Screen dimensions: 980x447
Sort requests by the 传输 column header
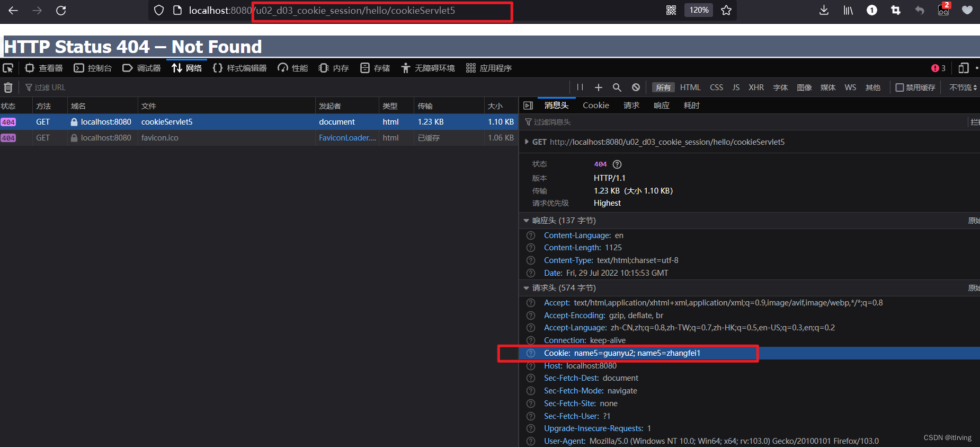pos(449,106)
